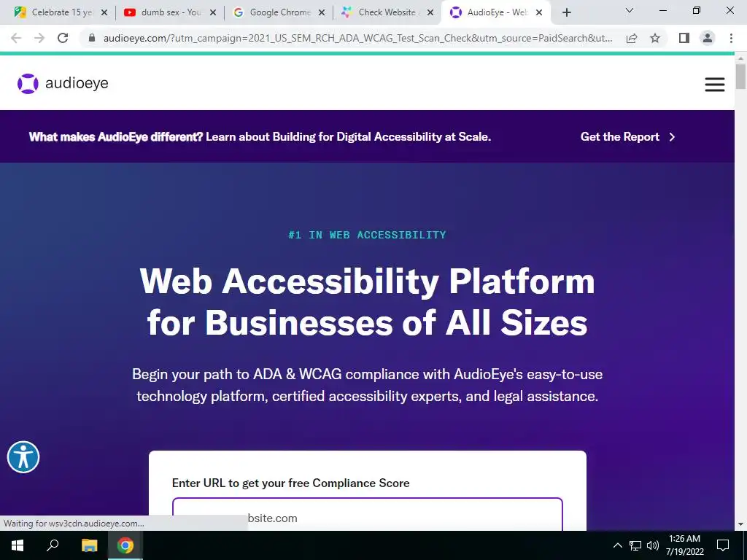The image size is (747, 560).
Task: Click '#1 IN WEB ACCESSIBILITY' text
Action: (x=368, y=235)
